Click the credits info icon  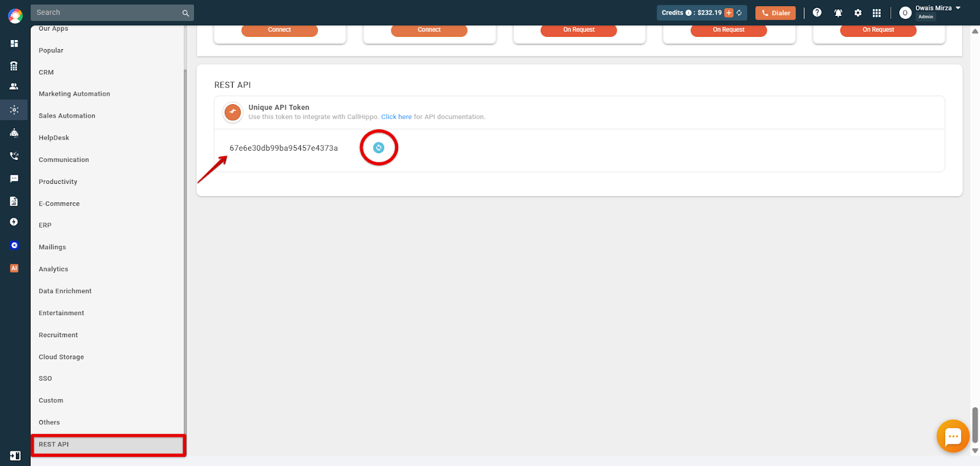[x=688, y=13]
